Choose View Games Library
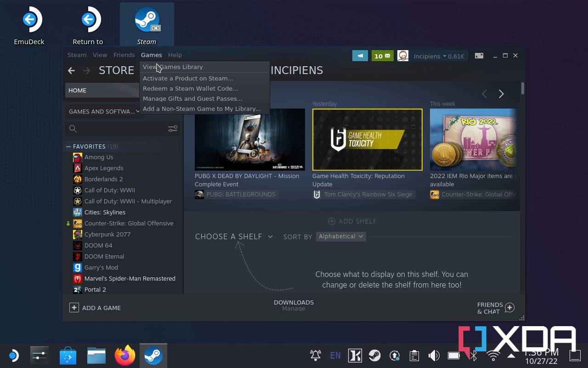Viewport: 588px width, 368px height. pyautogui.click(x=204, y=67)
